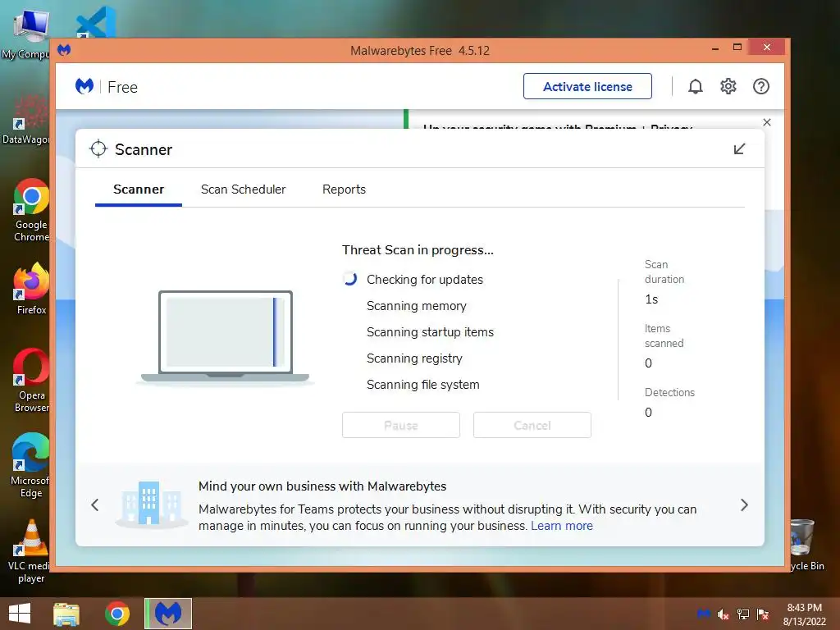Open the Windows Start button

click(x=20, y=614)
